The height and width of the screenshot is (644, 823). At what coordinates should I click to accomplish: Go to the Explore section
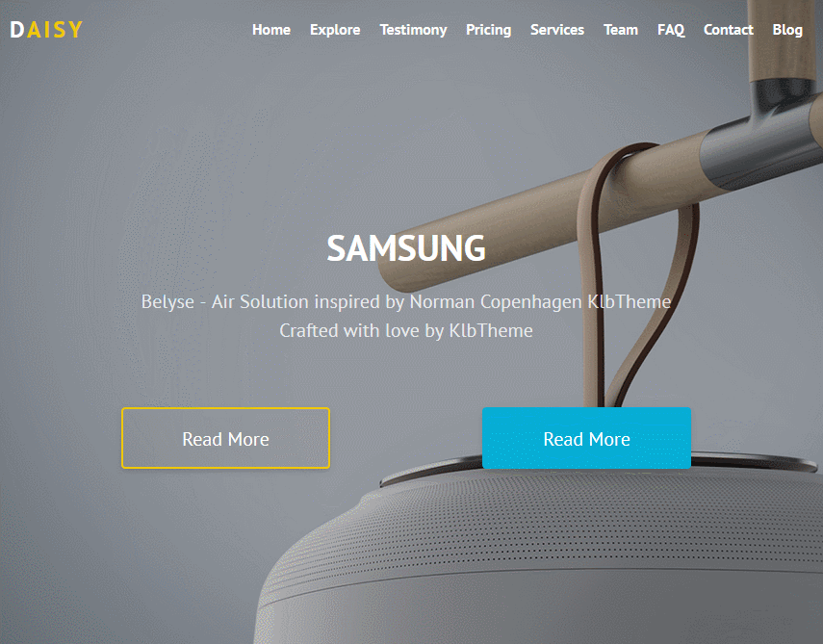(x=335, y=30)
